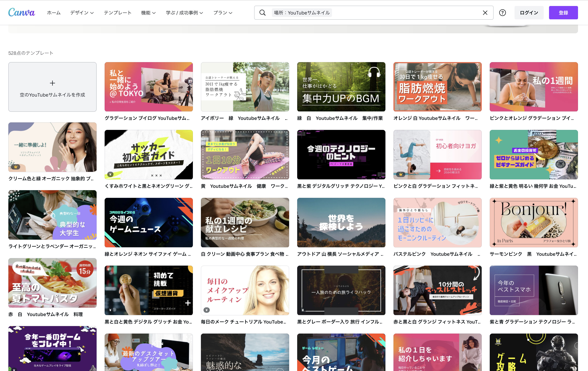Expand the デザイン dropdown menu

coord(82,13)
